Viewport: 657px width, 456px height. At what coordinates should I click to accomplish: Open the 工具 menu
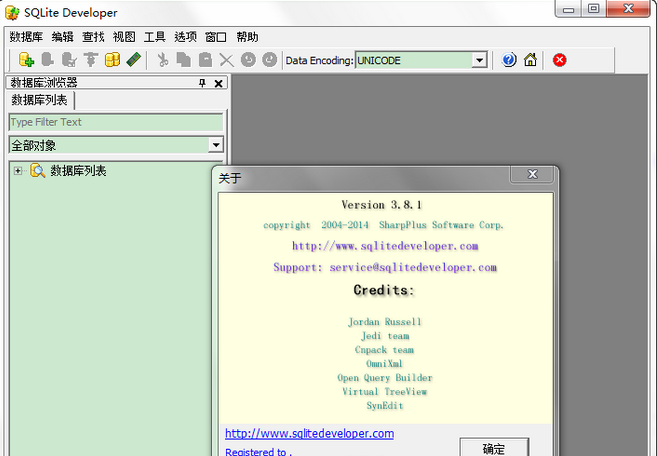click(x=155, y=37)
